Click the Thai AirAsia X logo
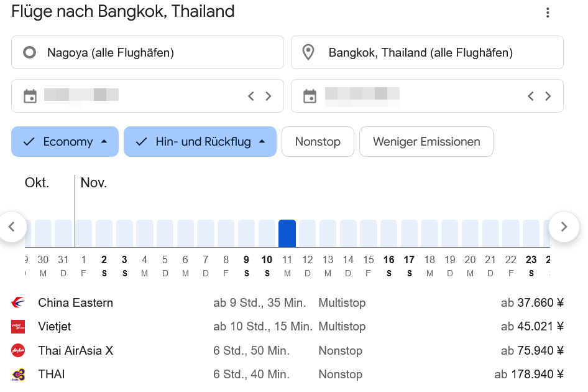 (x=18, y=350)
